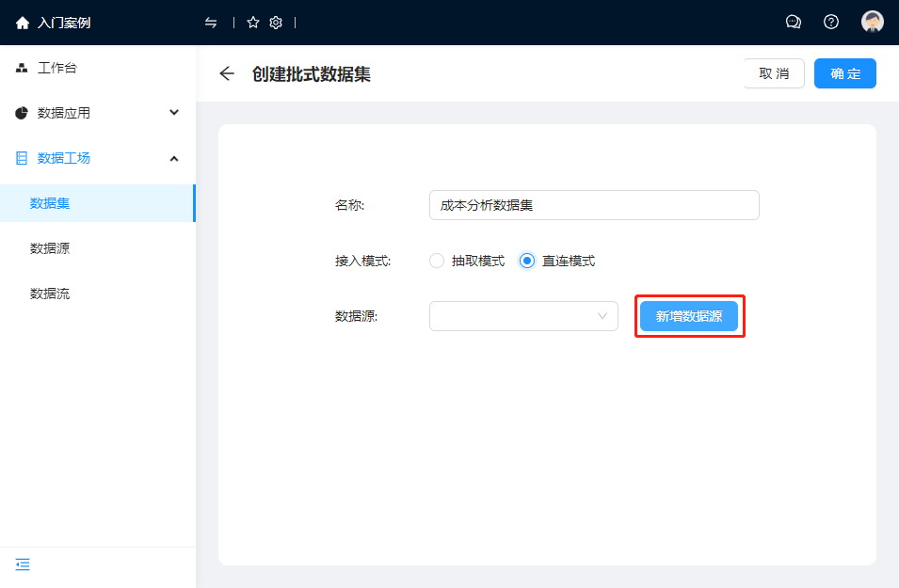Click the 名称 input field

593,205
